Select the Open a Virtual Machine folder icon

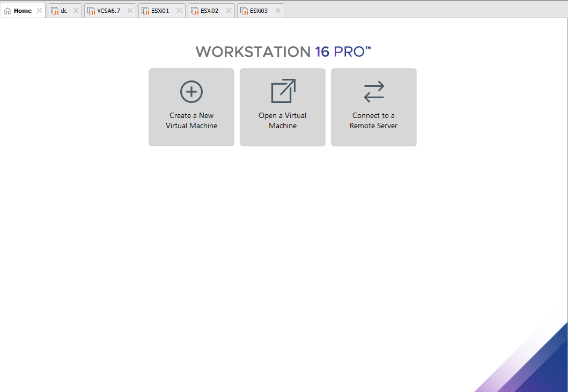[283, 91]
